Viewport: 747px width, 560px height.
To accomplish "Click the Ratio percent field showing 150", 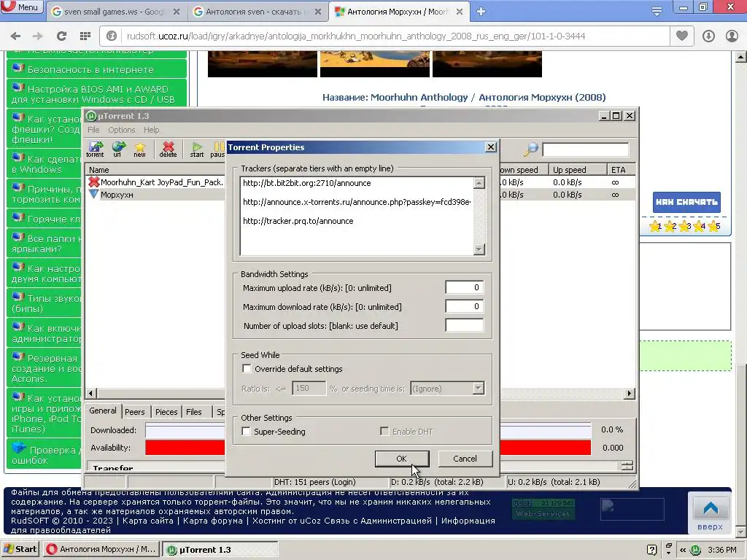I will (x=309, y=388).
